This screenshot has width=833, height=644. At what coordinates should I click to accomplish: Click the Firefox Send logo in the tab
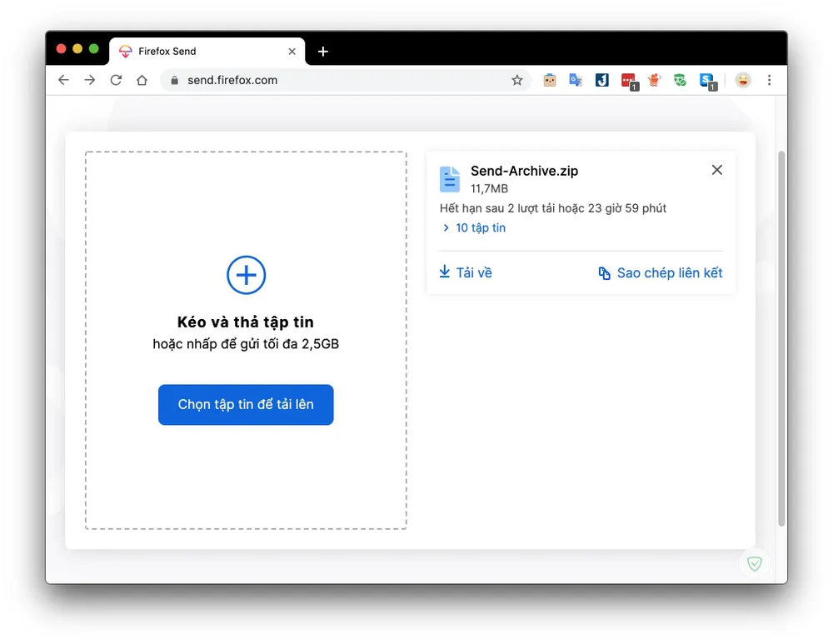pos(126,51)
